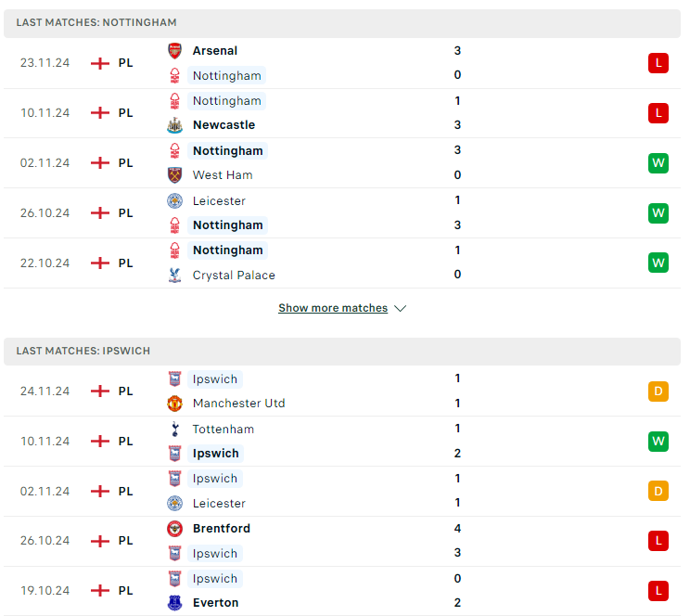The image size is (690, 616).
Task: Open the Show more matches link
Action: click(333, 308)
